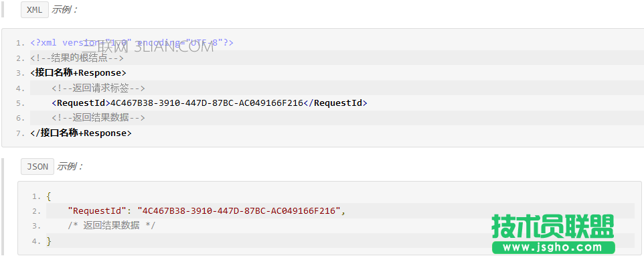644x258 pixels.
Task: Click the closing 接口名称+Response tag
Action: point(81,133)
